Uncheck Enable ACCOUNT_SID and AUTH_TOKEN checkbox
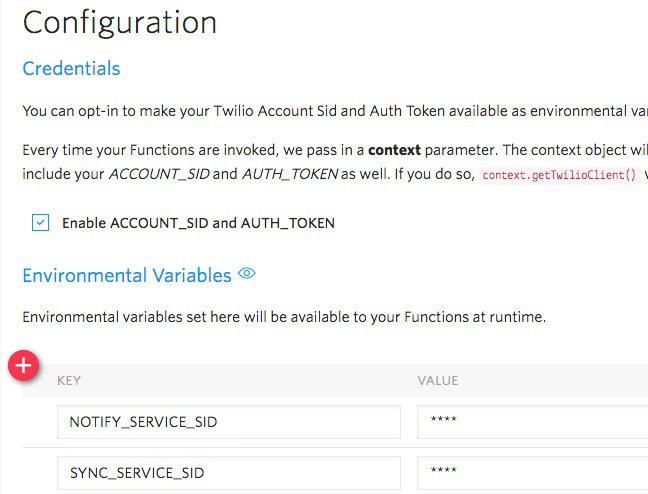 40,222
